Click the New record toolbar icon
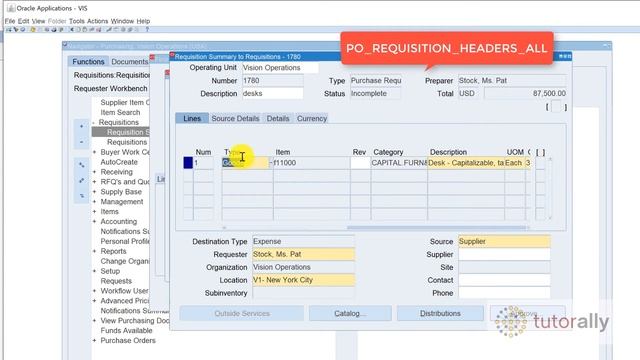640x360 pixels. [9, 29]
